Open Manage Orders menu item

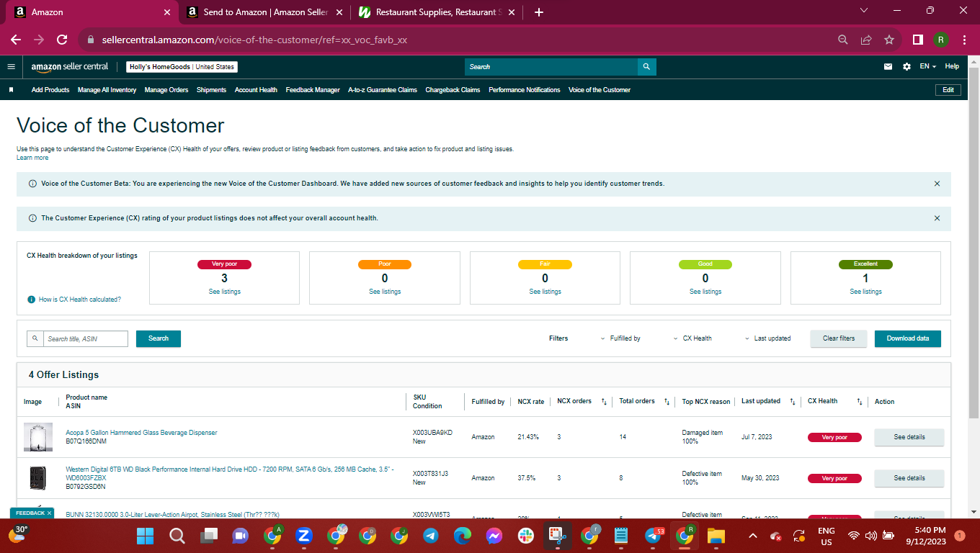166,90
